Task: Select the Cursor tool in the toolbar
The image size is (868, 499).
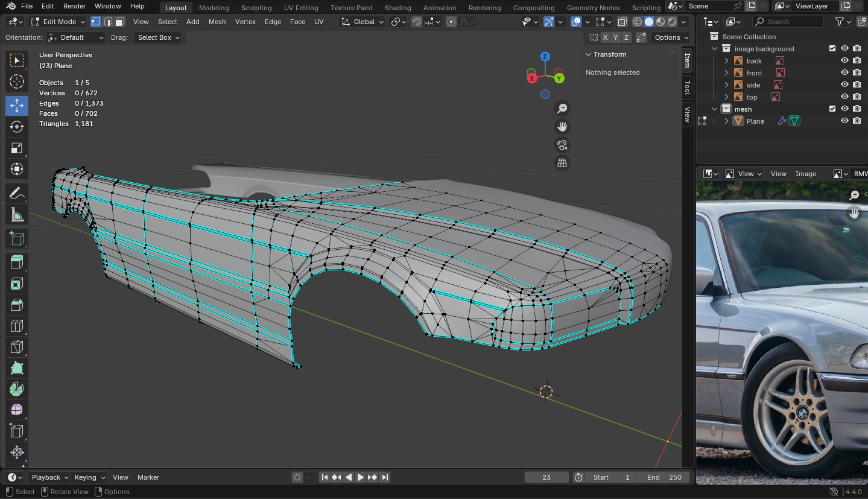Action: coord(17,81)
